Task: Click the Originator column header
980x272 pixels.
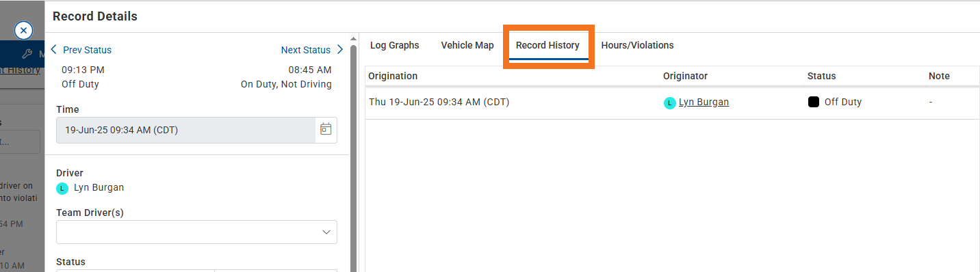Action: pos(685,76)
